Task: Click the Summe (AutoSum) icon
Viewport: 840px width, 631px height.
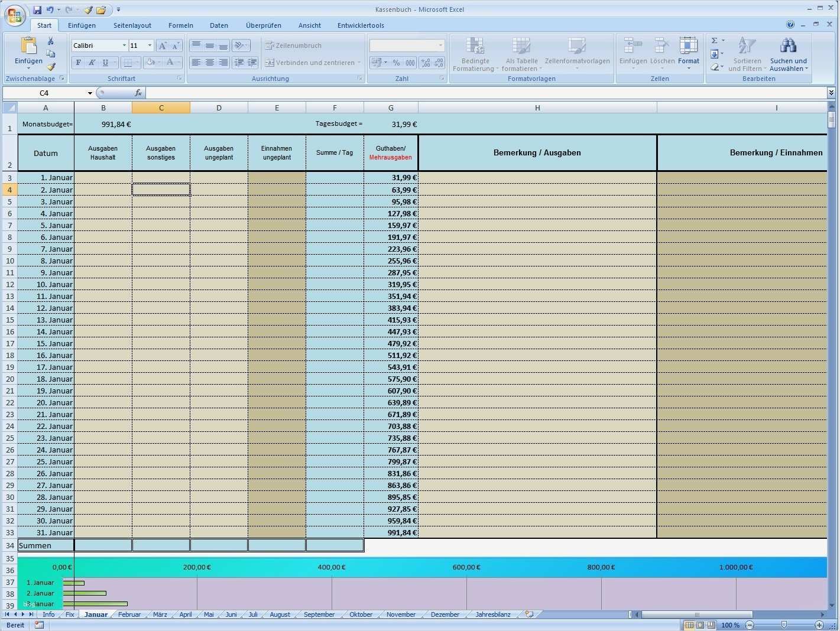Action: point(714,40)
